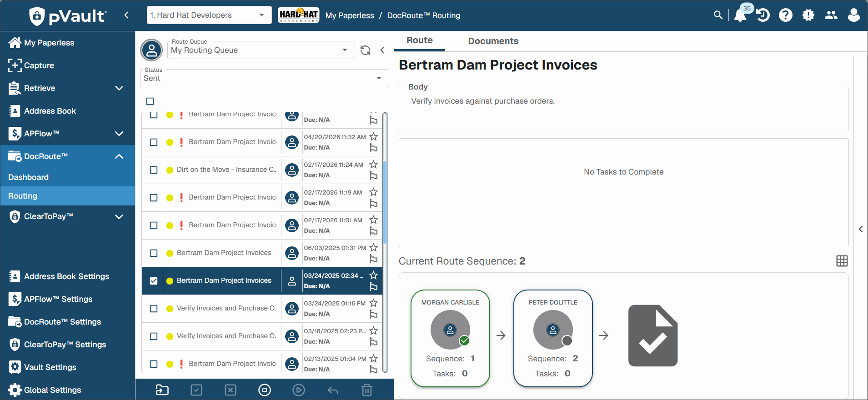Image resolution: width=868 pixels, height=400 pixels.
Task: Click the Hard Hat Developers logo
Action: click(x=298, y=15)
